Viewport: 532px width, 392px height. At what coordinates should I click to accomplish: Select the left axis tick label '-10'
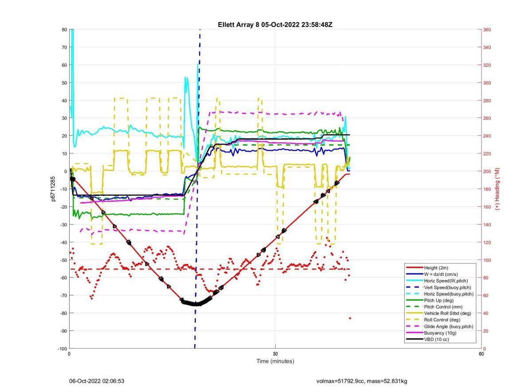63,189
